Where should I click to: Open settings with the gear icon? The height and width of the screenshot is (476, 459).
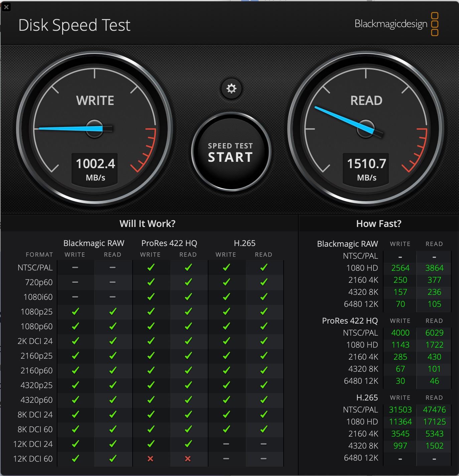[x=231, y=89]
